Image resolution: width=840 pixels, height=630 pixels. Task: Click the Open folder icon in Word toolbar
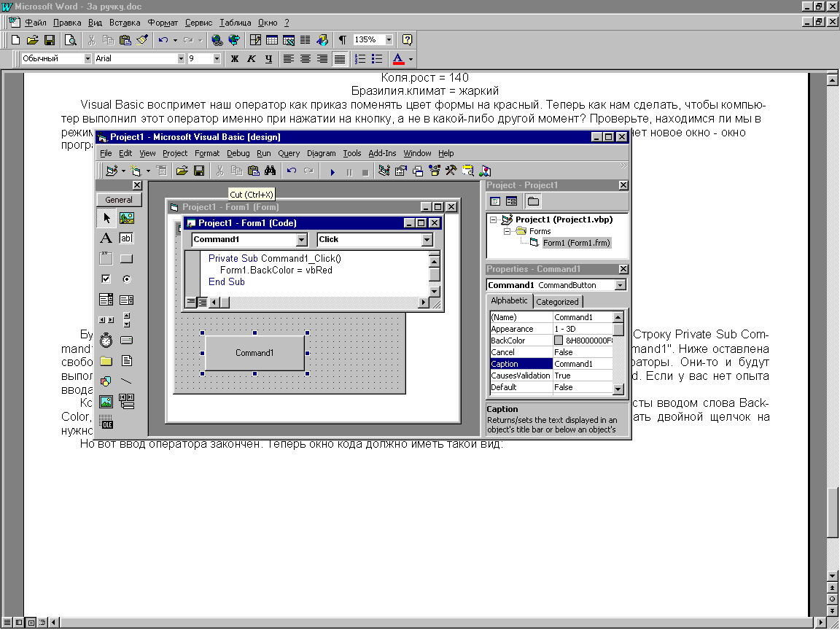[x=33, y=40]
